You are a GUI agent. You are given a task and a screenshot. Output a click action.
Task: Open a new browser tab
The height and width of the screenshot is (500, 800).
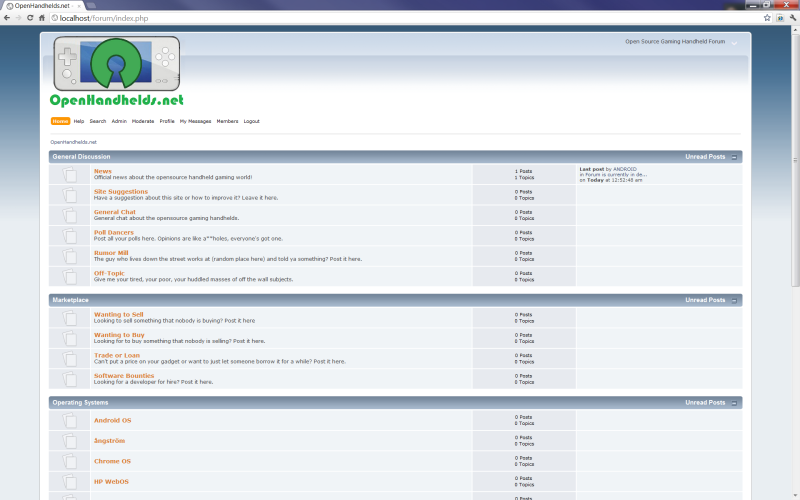[91, 6]
